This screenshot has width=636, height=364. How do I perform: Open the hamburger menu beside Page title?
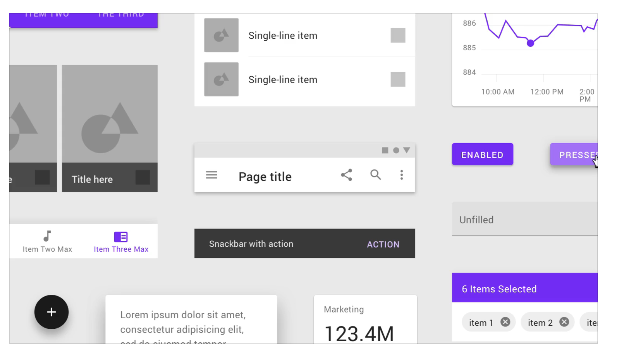click(x=211, y=175)
